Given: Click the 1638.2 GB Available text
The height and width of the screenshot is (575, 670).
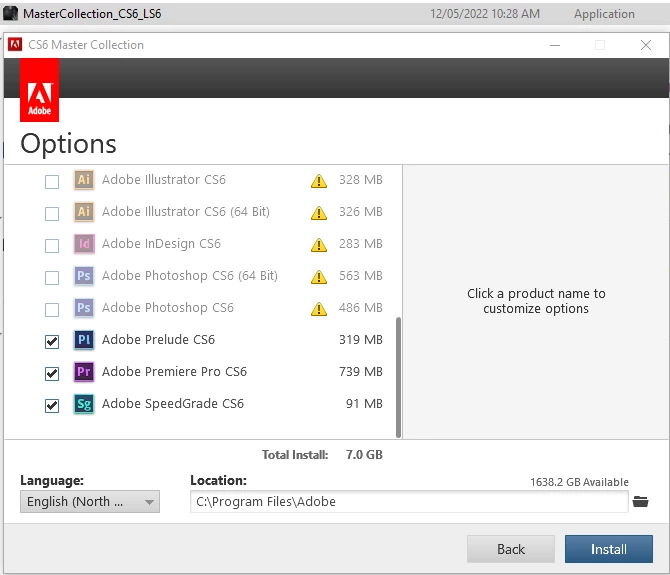Looking at the screenshot, I should (579, 482).
